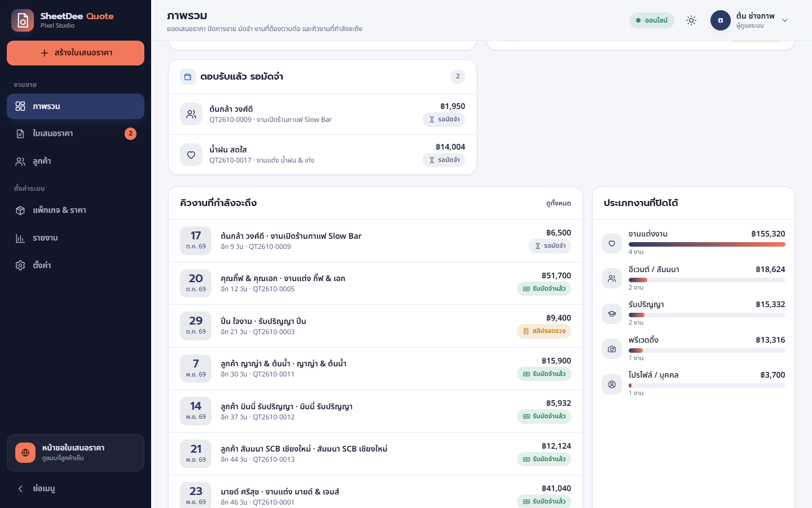Screen dimensions: 812x508
Task: Open the ลูกค้า menu item
Action: tap(76, 161)
